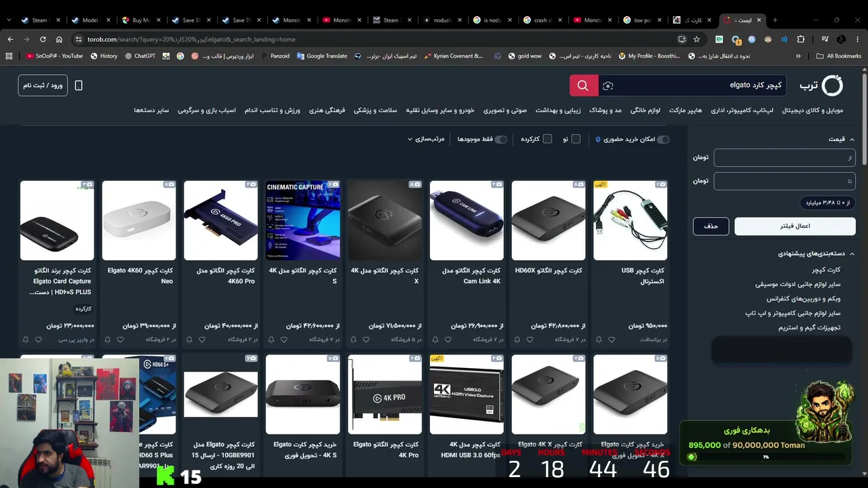Screen dimensions: 868x488
Task: Like the USB Easycap capture card (950,000 toman)
Action: [612, 340]
